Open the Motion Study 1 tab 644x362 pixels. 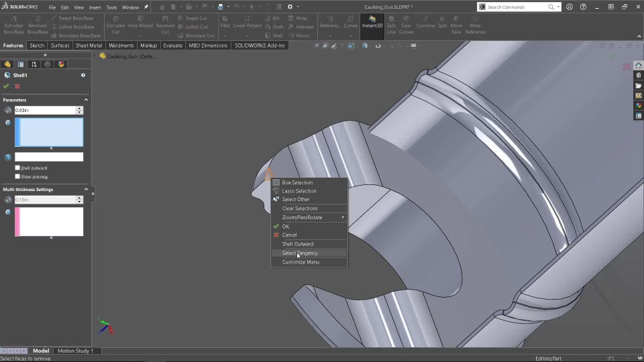[x=75, y=351]
